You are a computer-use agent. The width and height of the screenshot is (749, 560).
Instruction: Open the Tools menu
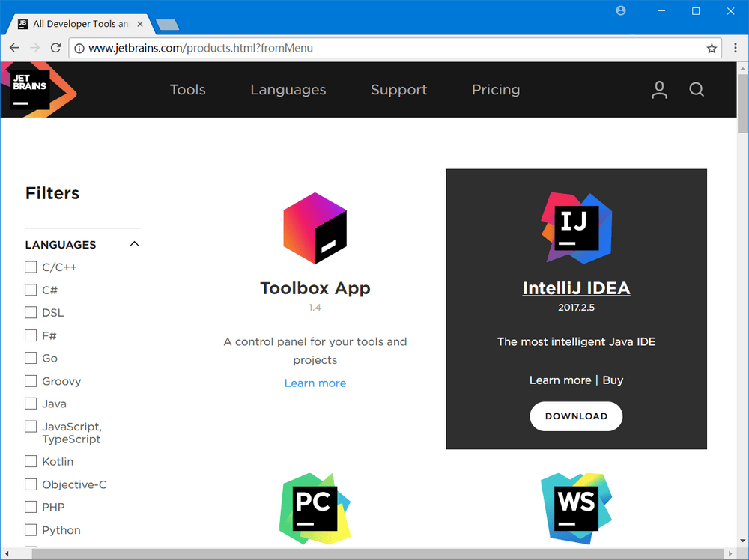[188, 90]
